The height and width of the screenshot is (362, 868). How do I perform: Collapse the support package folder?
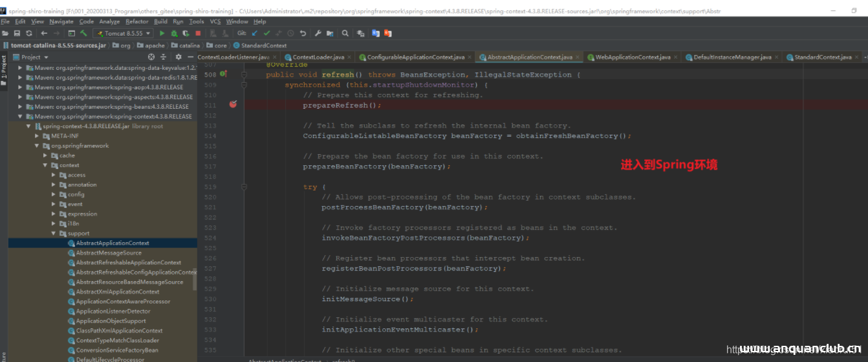(x=54, y=233)
